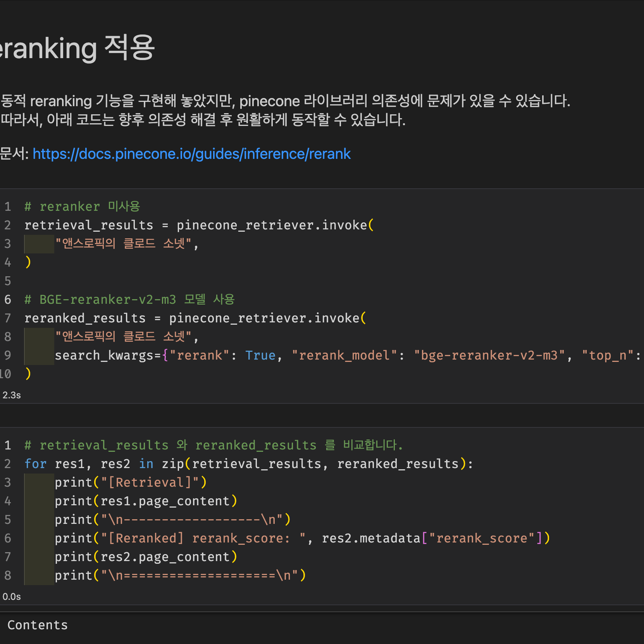Viewport: 644px width, 644px height.
Task: Click the '# BGE-reranker-v2-m3 모델 사용' comment
Action: [129, 300]
